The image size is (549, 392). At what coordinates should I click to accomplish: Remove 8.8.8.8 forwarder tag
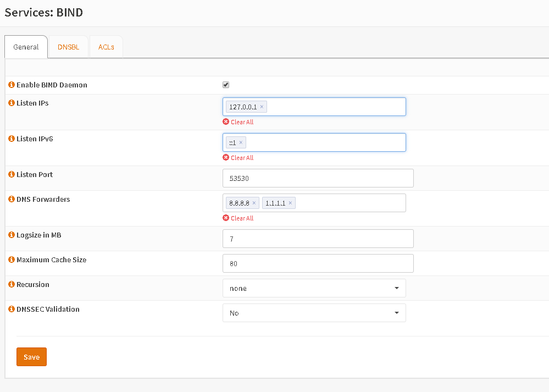[x=254, y=203]
